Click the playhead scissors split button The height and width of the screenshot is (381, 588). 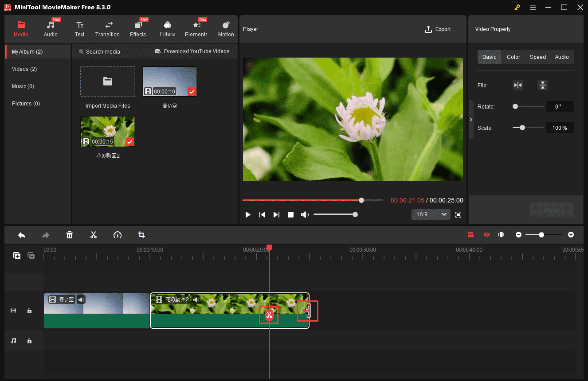(x=269, y=315)
